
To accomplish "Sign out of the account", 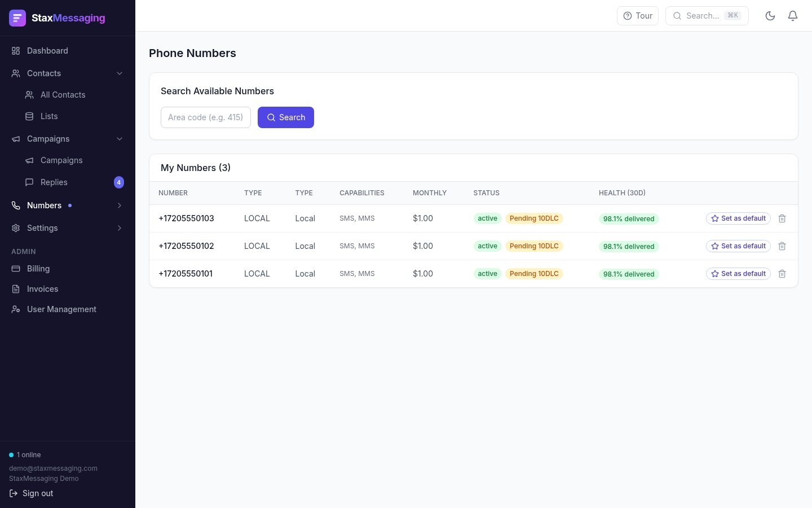I will tap(32, 493).
